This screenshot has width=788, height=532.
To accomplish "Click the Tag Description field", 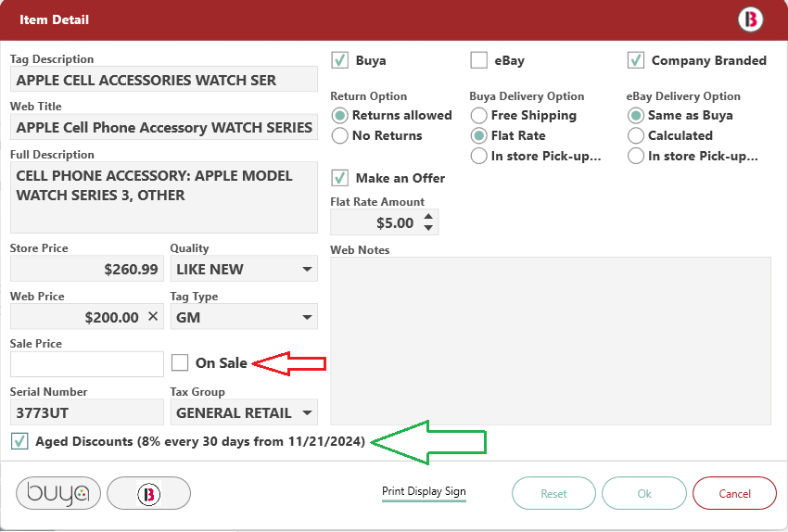I will 164,80.
